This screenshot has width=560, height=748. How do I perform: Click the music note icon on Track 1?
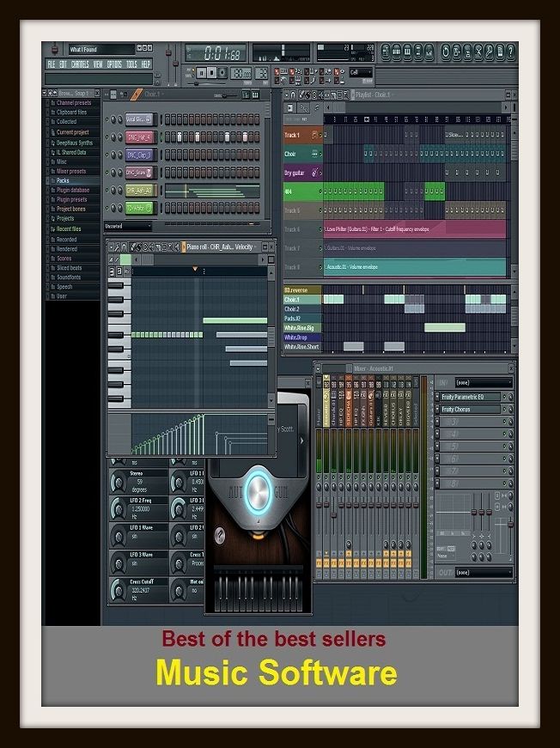314,135
